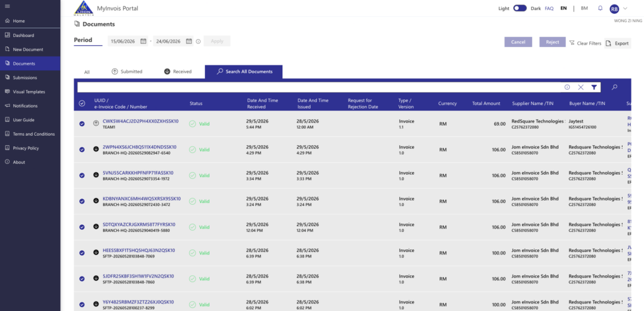
Task: Click the Total Amount column header
Action: [x=486, y=104]
